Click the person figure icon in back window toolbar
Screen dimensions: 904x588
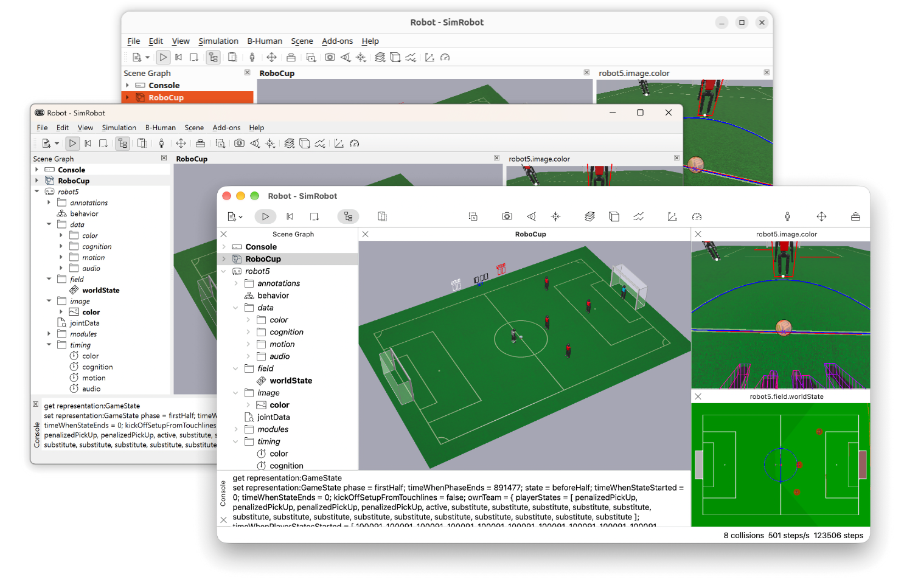click(x=252, y=57)
